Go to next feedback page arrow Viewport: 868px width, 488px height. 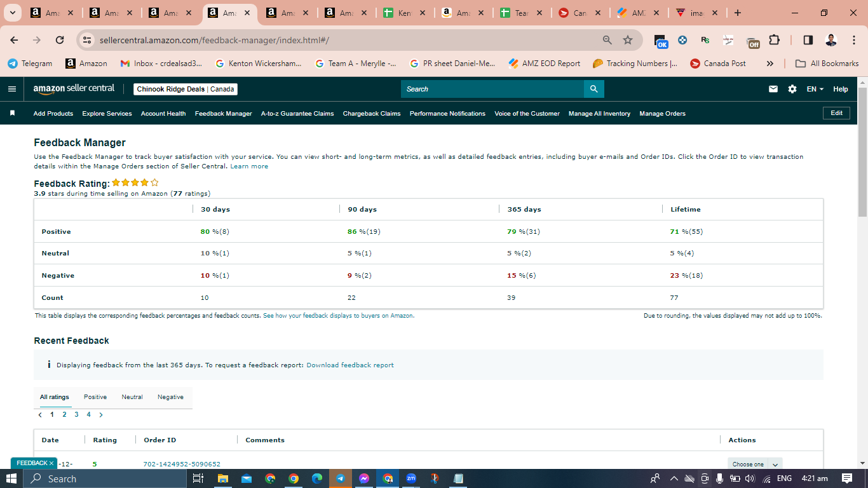(x=101, y=415)
